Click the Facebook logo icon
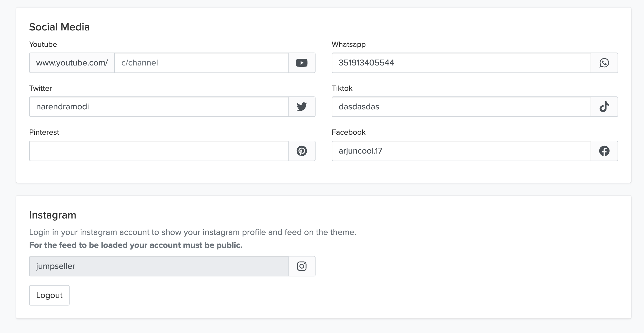Image resolution: width=644 pixels, height=333 pixels. coord(604,151)
